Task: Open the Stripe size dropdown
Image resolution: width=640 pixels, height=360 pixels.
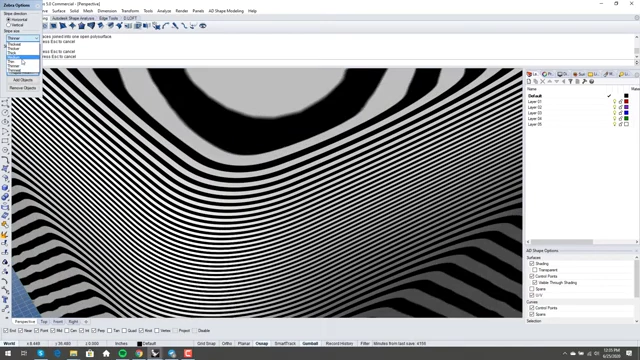Action: click(x=23, y=38)
